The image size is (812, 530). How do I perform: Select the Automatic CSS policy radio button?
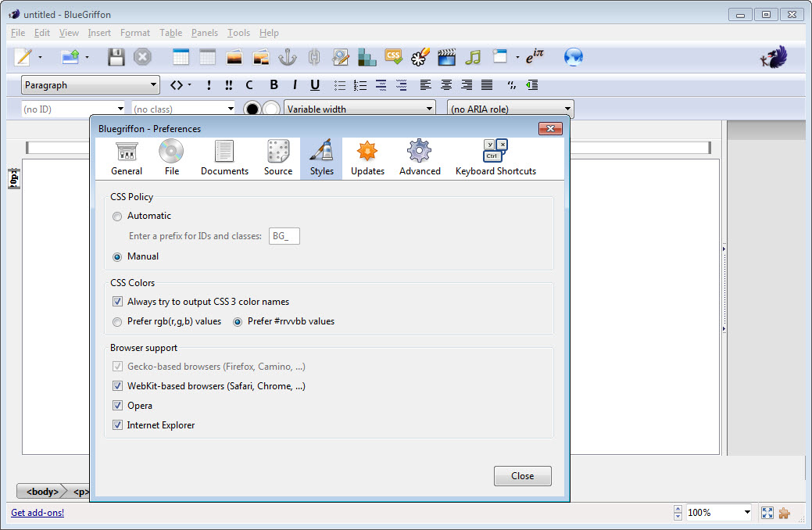[117, 216]
